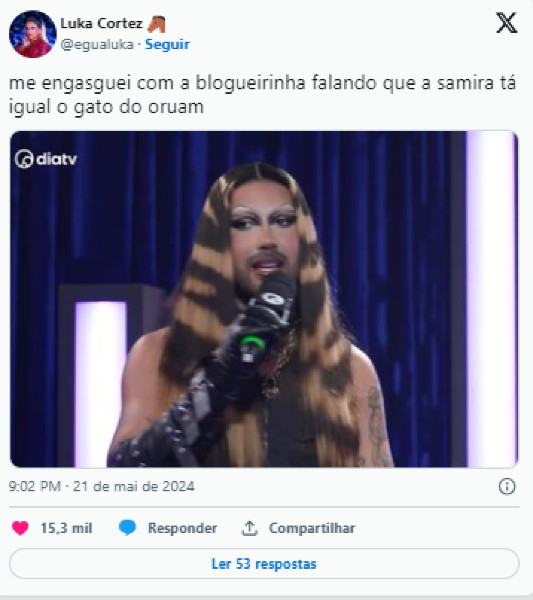Click the tweet text about blogueirinha
The width and height of the screenshot is (533, 600).
[262, 95]
